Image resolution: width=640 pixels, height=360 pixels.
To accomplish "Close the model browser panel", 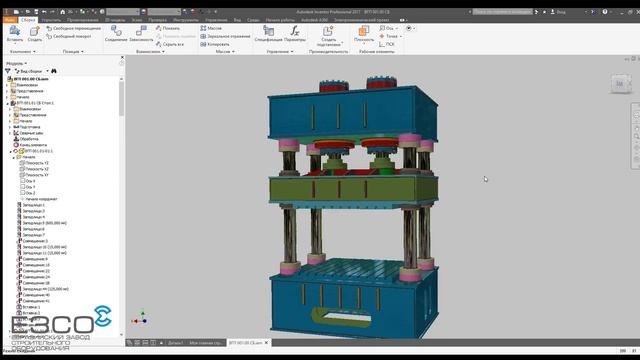I will 122,58.
